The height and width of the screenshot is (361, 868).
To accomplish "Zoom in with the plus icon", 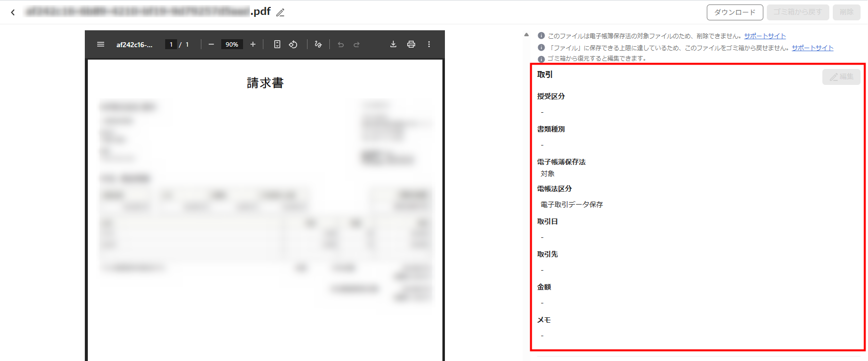I will 253,44.
